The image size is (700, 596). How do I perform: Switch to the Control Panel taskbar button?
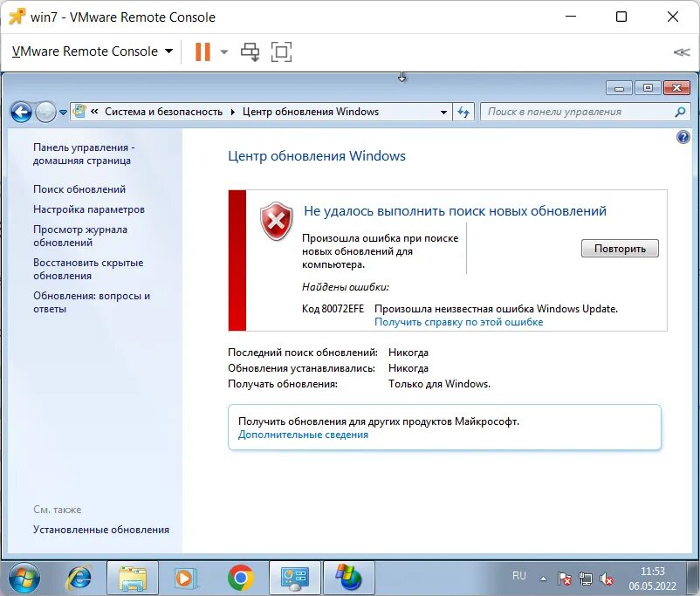click(x=295, y=579)
